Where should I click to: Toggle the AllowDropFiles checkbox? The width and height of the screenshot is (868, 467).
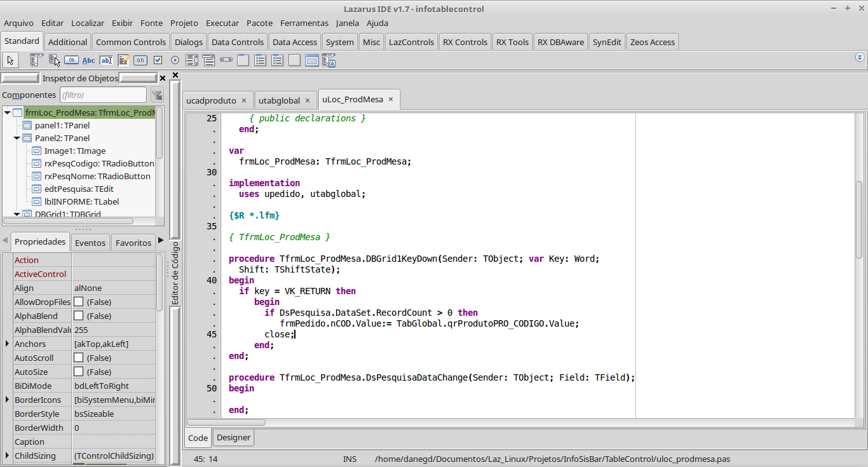click(x=79, y=302)
